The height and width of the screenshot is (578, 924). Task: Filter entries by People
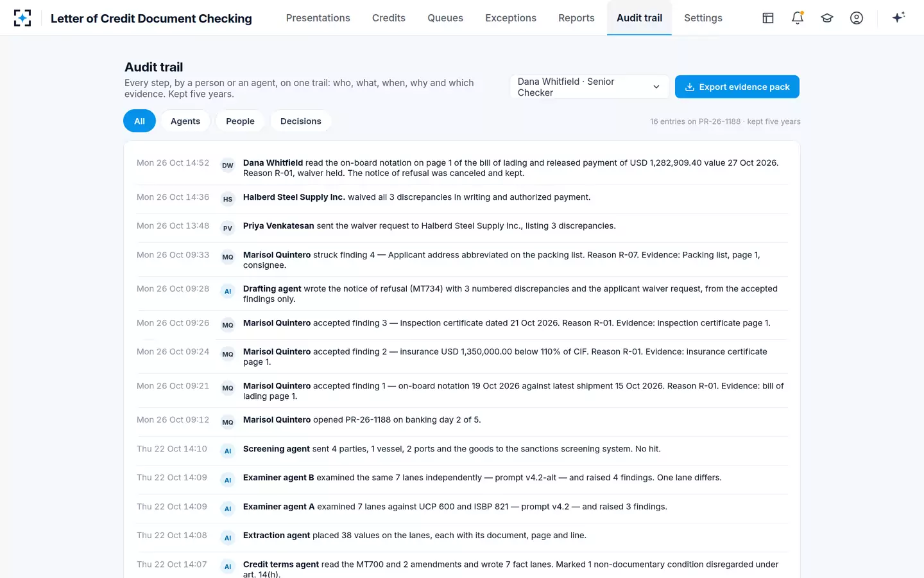(x=240, y=121)
